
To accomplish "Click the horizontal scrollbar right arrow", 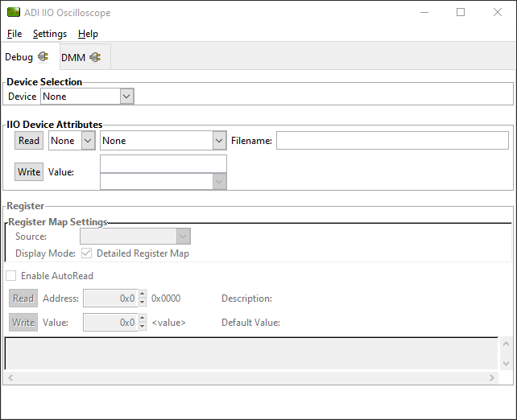I will point(493,377).
